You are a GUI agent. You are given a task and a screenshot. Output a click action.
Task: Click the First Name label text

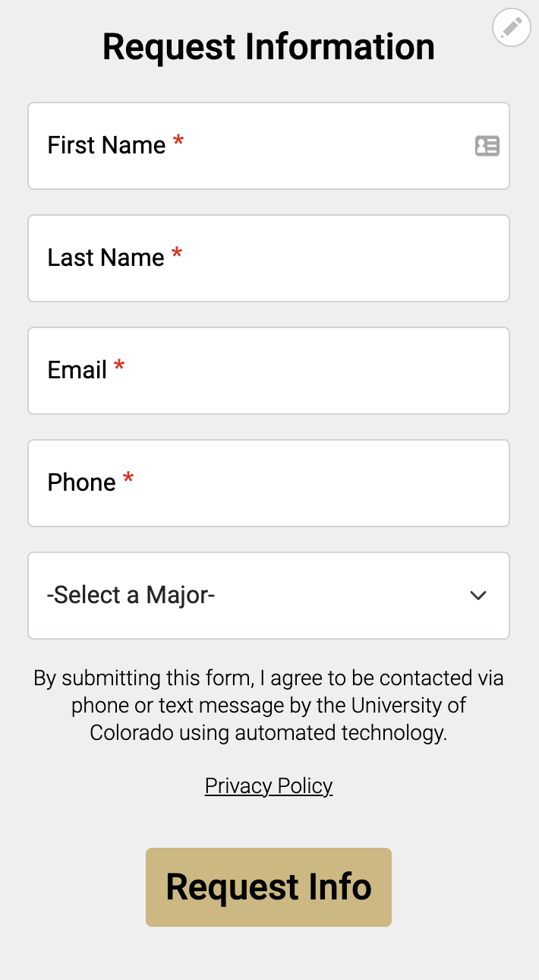[x=106, y=146]
